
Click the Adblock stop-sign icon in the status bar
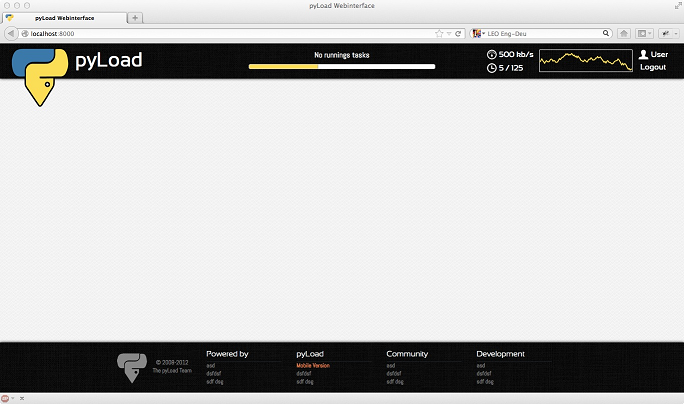(x=6, y=398)
